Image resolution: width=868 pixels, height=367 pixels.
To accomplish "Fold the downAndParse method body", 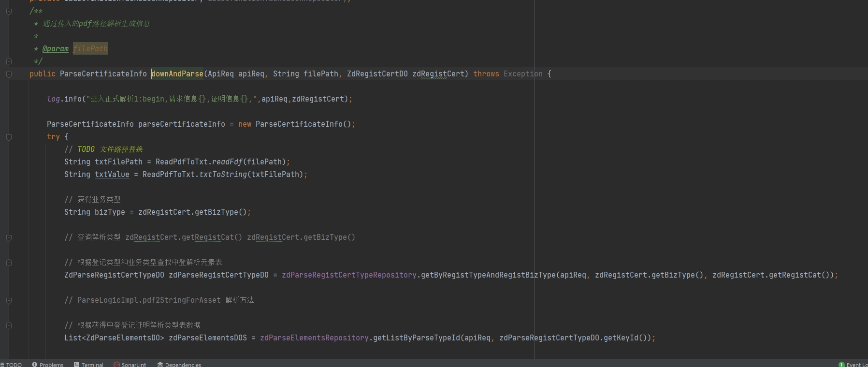I will tap(9, 74).
